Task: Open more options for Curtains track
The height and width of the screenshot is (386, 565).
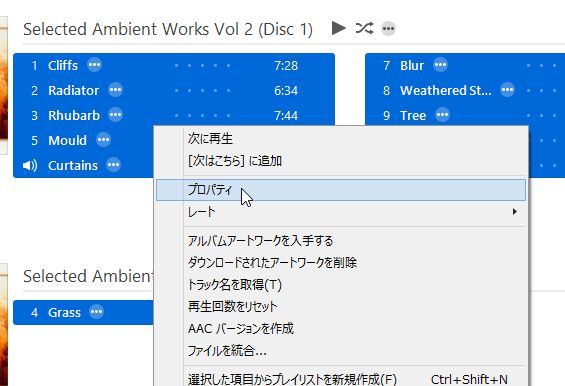Action: [x=114, y=165]
